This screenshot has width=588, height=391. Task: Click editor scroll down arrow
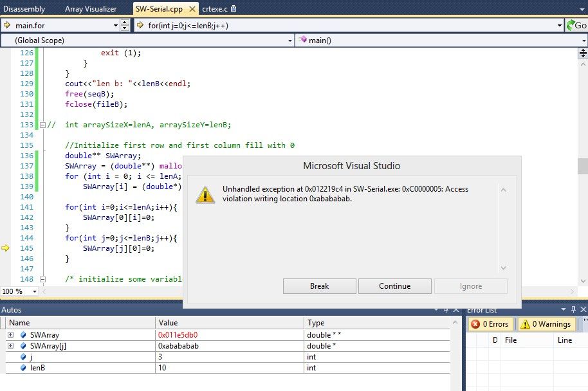(583, 281)
